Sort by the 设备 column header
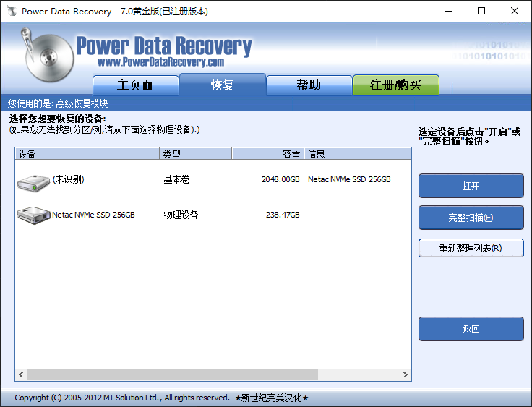 click(87, 154)
